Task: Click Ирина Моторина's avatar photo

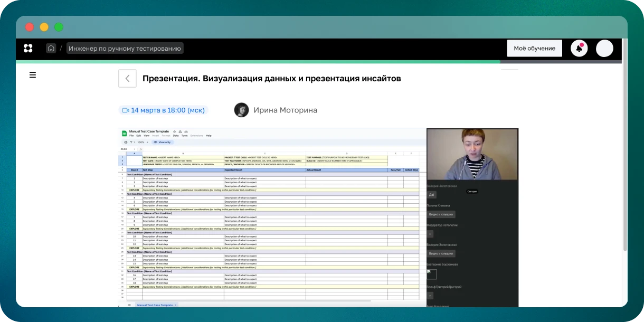Action: pyautogui.click(x=241, y=110)
